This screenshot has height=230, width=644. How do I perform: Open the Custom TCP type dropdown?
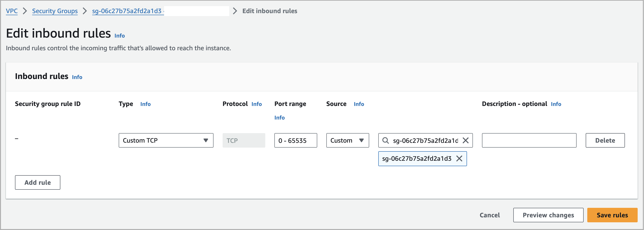tap(166, 140)
